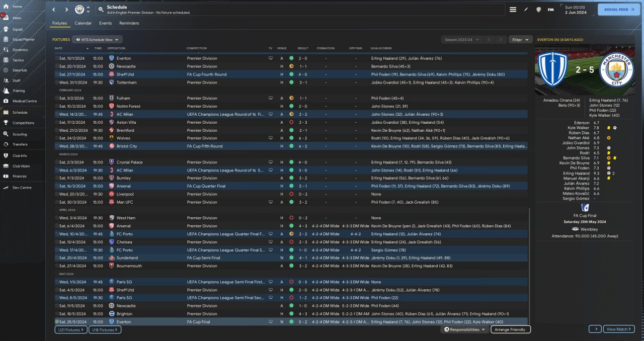Select the 13/1/2024 Everton row marker
Screen dimensions: 644x341
[57, 58]
